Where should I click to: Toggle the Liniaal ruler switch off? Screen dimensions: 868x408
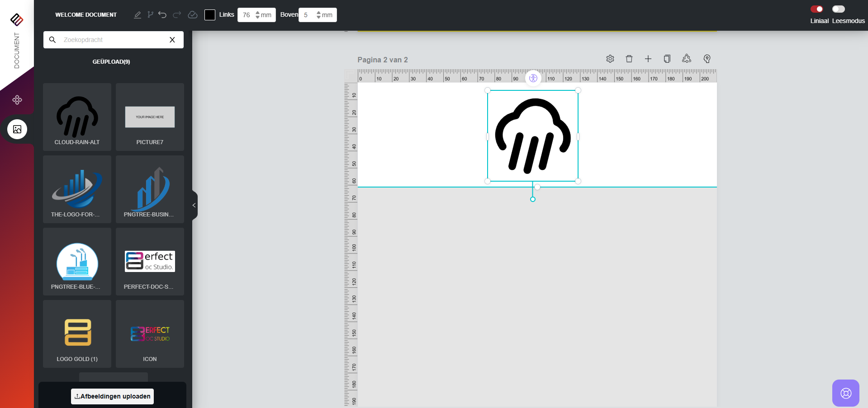point(816,9)
